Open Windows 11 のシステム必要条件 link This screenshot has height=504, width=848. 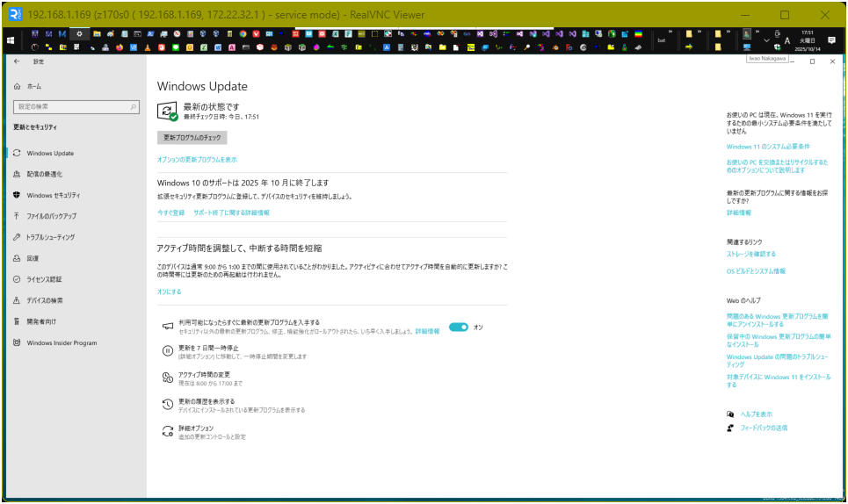768,147
